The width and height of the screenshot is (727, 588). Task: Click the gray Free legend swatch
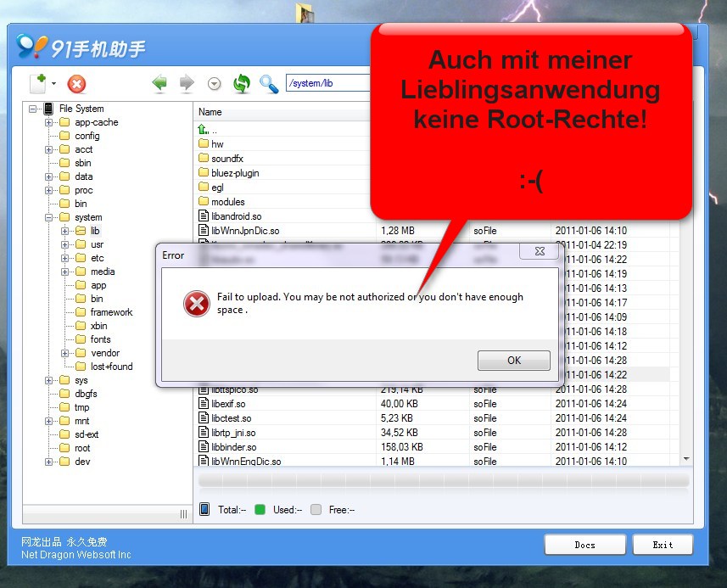pos(316,510)
